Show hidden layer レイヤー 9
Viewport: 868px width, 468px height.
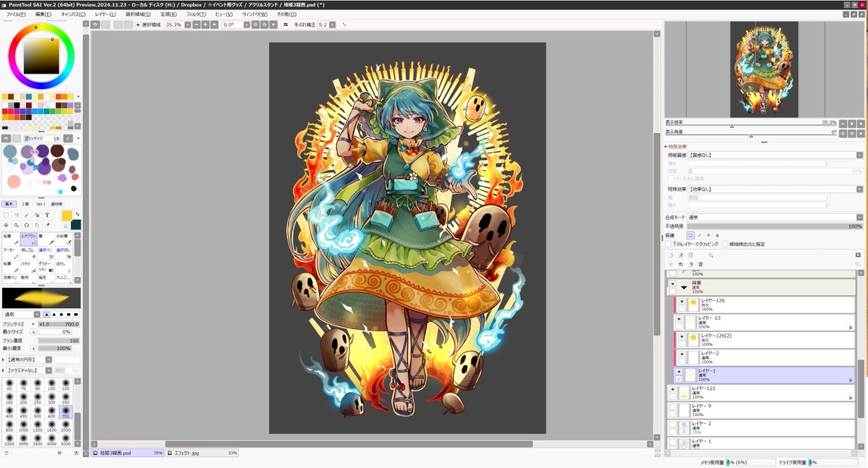[672, 407]
